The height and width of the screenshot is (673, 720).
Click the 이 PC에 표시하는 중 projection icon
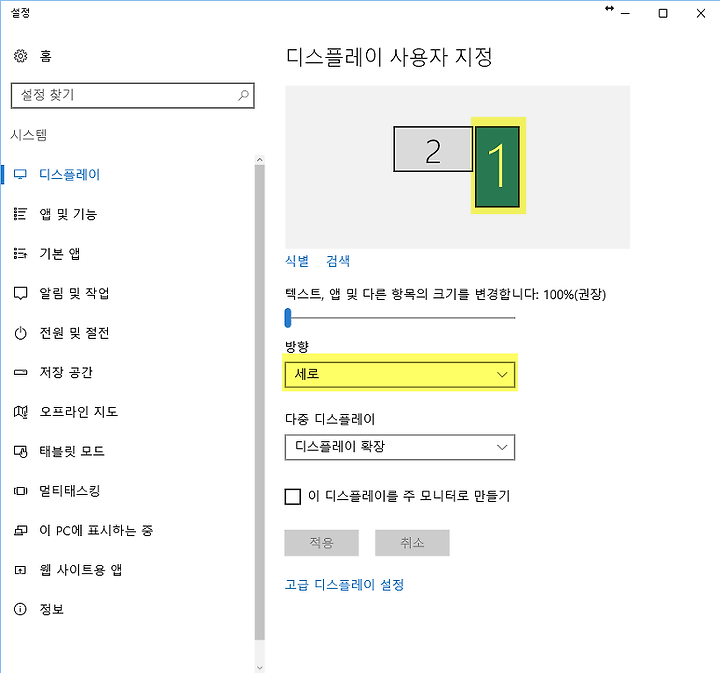(x=20, y=531)
